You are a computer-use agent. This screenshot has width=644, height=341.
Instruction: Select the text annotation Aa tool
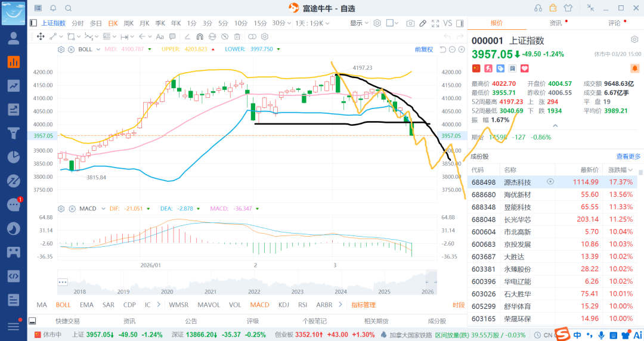click(x=160, y=36)
